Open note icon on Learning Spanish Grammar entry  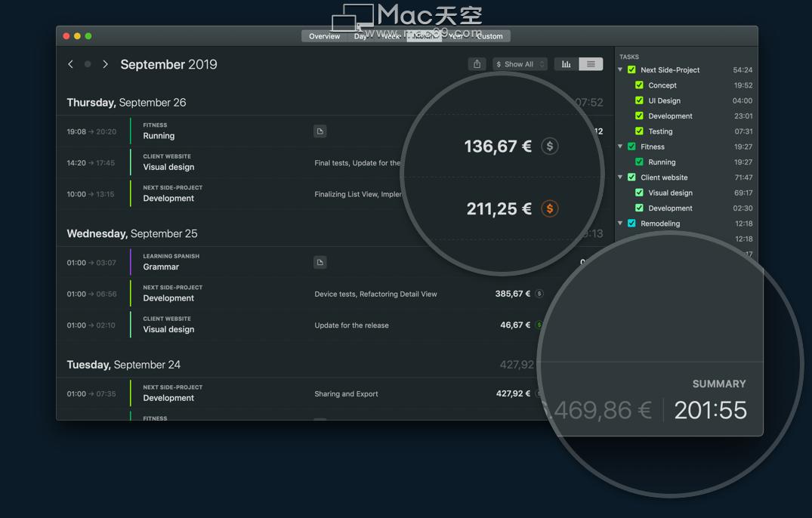coord(320,262)
